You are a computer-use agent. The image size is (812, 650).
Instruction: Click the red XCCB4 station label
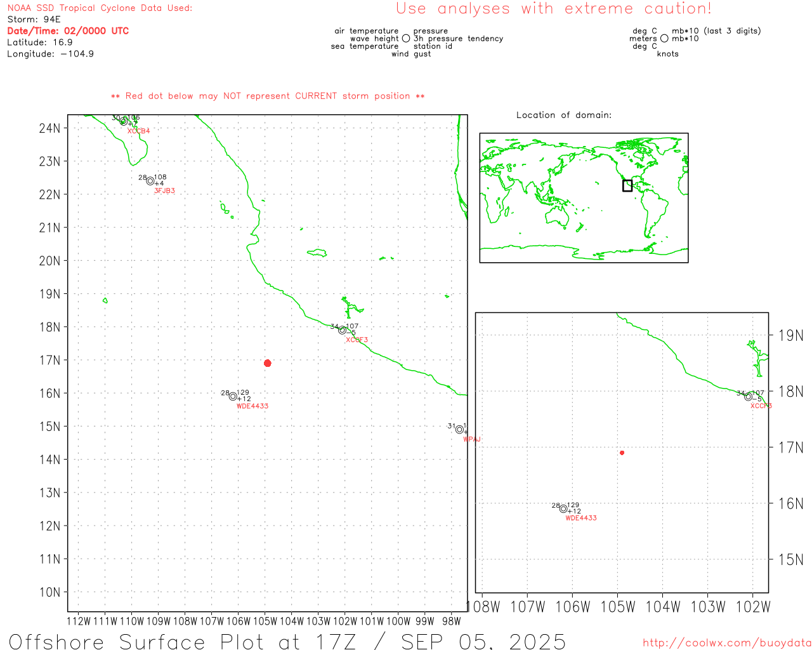click(x=138, y=131)
